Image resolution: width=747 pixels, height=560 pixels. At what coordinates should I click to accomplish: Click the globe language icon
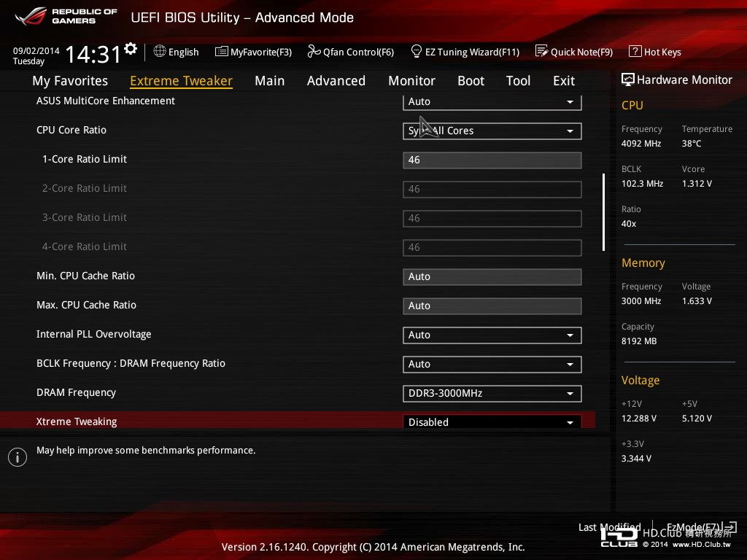click(160, 52)
